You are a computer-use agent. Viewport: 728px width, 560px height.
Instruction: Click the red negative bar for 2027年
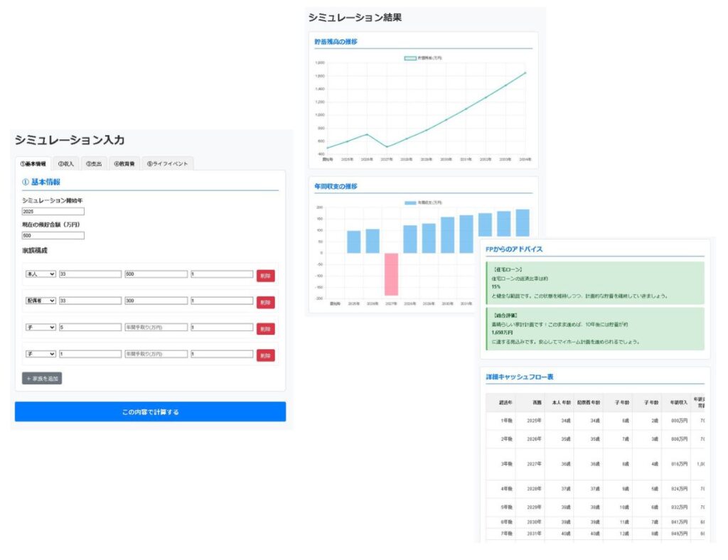point(391,274)
